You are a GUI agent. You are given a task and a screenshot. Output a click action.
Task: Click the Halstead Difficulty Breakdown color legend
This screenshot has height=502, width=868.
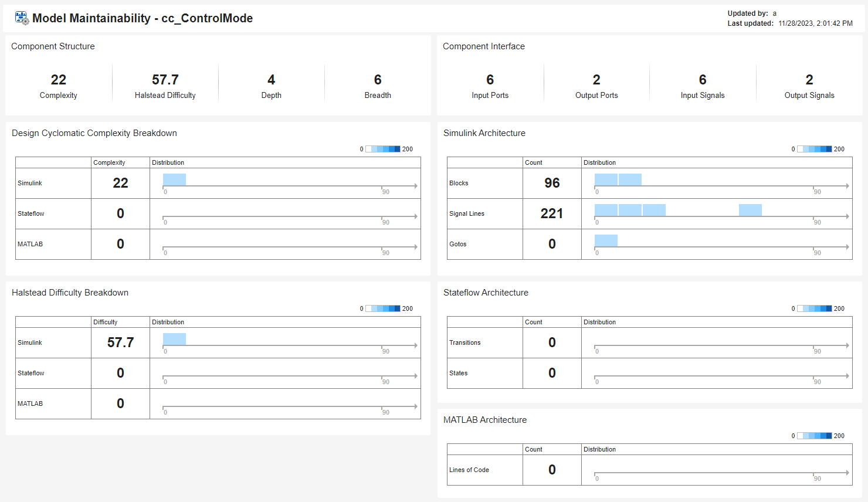pyautogui.click(x=383, y=308)
